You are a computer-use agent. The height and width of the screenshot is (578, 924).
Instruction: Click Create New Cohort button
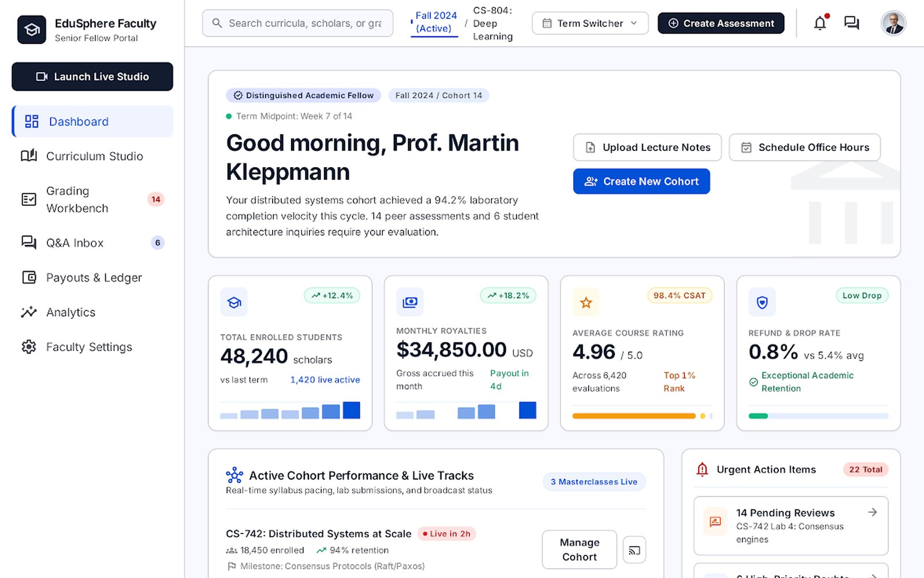(x=642, y=181)
